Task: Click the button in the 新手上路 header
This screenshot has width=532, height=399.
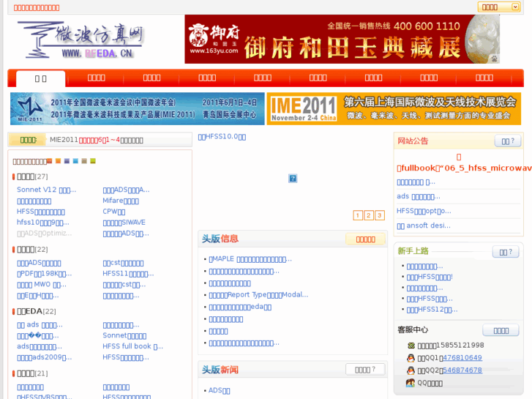Action: tap(506, 252)
